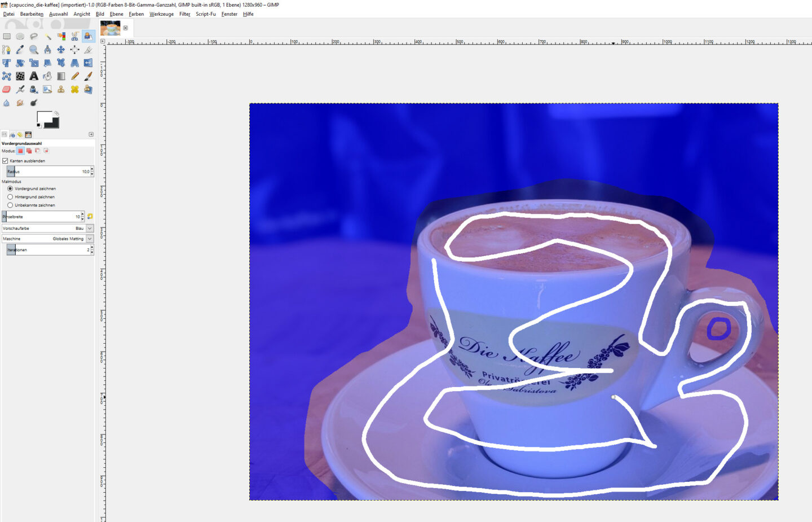Select the Bucket Fill tool
This screenshot has width=812, height=522.
point(47,76)
